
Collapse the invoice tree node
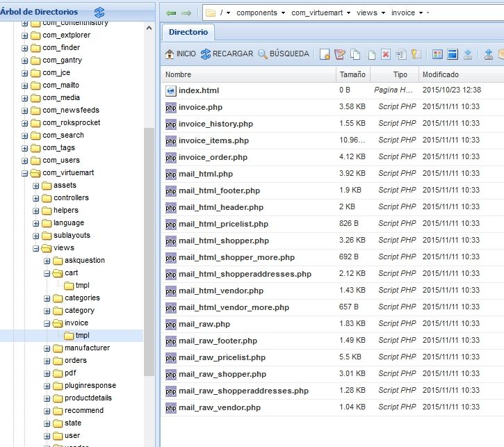[47, 324]
